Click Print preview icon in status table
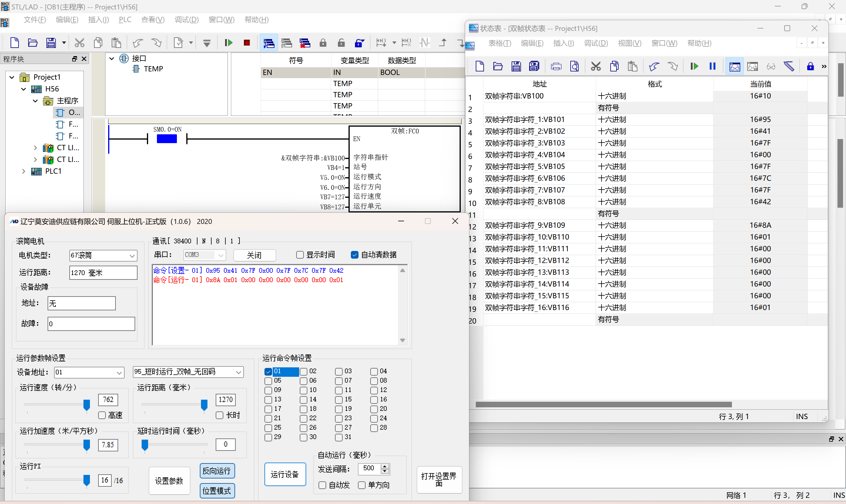The image size is (846, 504). point(574,66)
